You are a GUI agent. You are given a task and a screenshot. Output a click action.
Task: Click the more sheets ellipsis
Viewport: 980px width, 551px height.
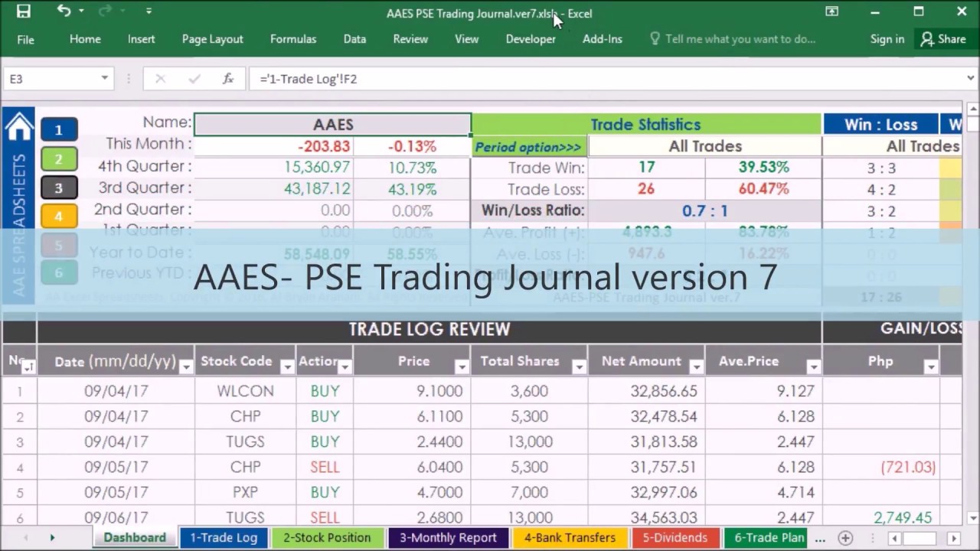820,538
